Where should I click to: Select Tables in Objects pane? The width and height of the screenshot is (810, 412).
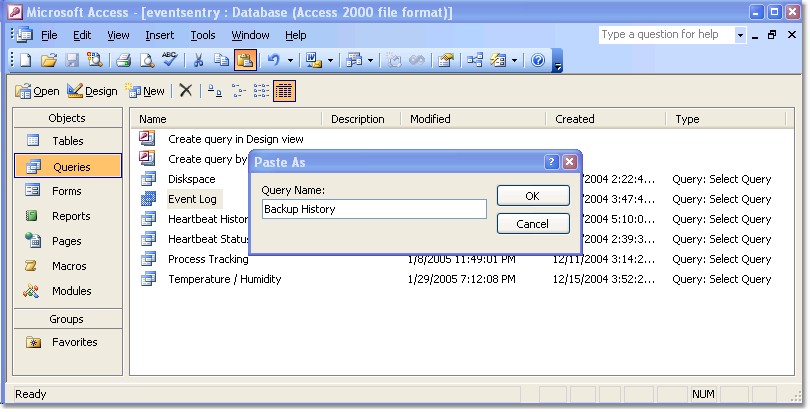pos(68,140)
